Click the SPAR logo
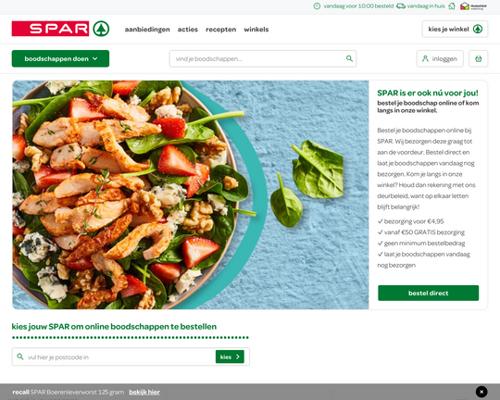The image size is (500, 400). click(60, 28)
